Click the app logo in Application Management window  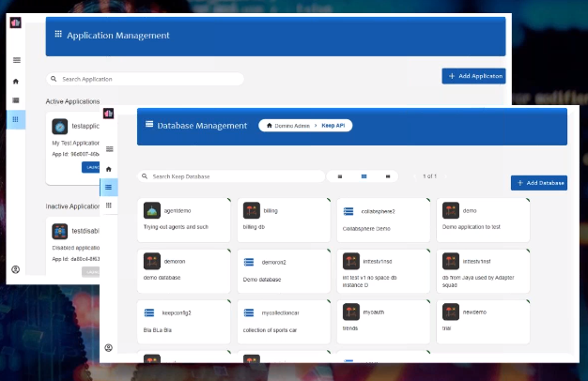[15, 23]
